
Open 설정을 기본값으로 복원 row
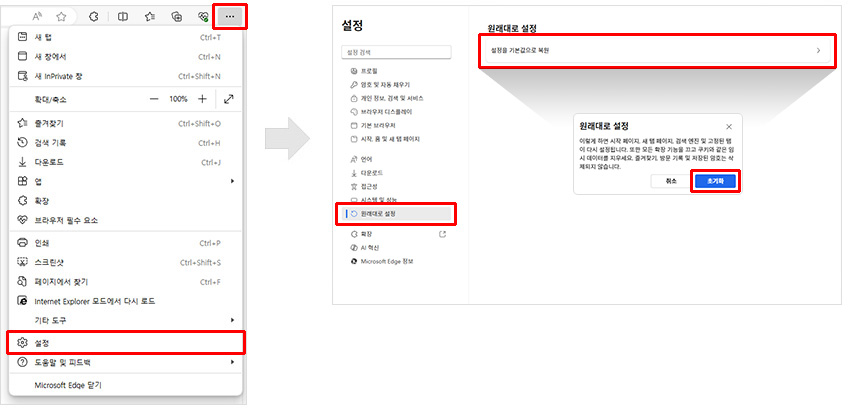tap(656, 50)
